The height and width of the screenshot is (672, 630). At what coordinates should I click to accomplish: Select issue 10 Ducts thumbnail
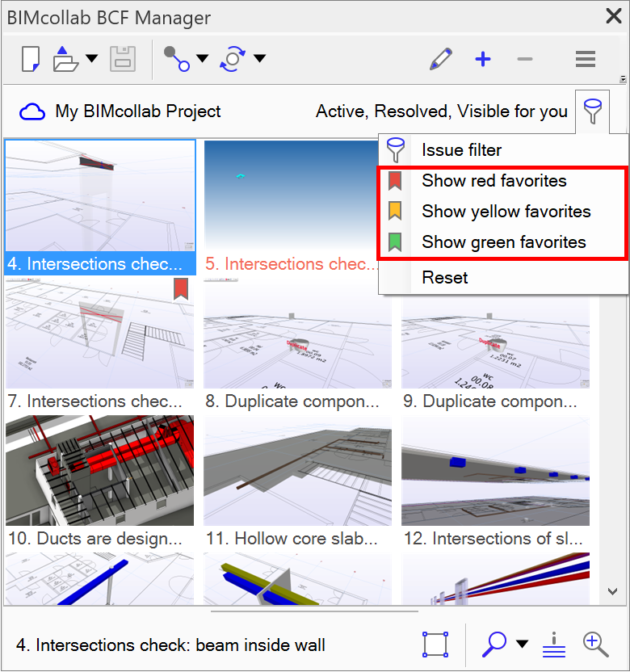point(100,471)
